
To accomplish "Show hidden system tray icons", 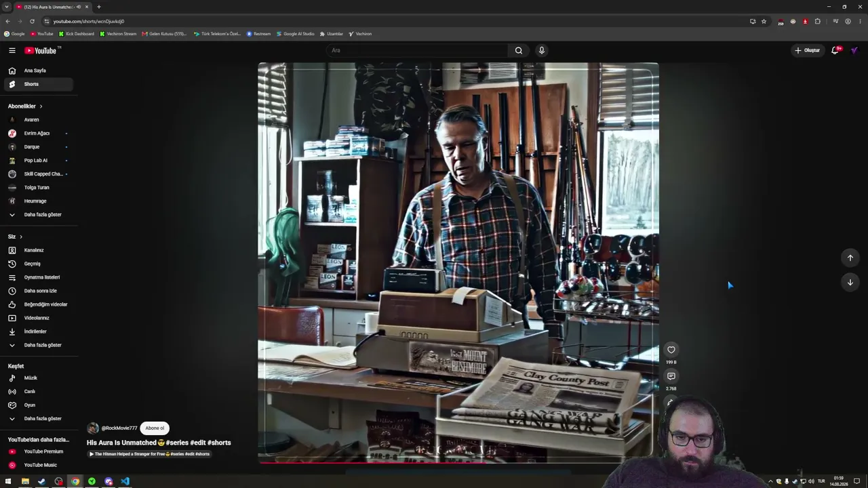I will (x=770, y=481).
